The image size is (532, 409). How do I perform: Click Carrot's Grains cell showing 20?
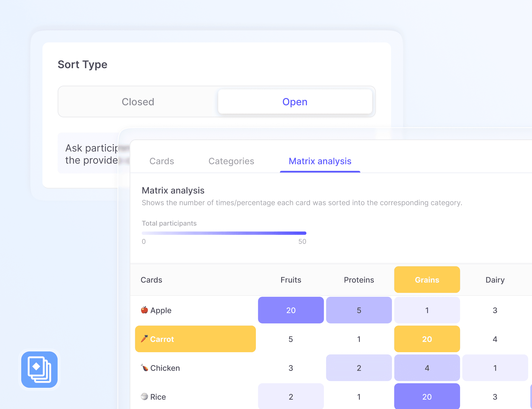click(427, 339)
